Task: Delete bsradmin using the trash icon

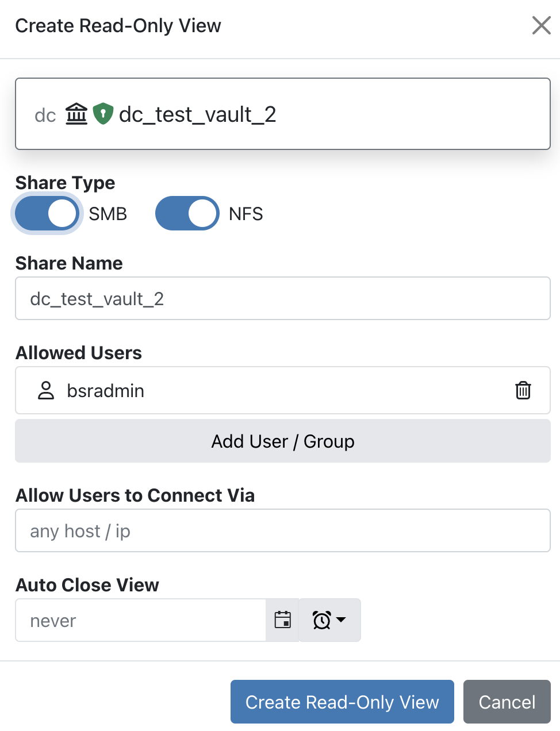Action: (523, 390)
